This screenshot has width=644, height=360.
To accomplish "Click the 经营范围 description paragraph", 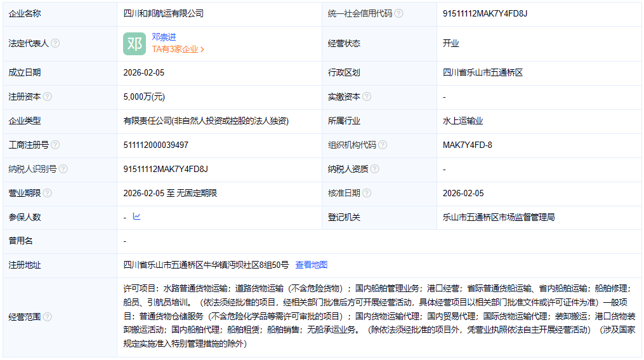I will pos(379,316).
